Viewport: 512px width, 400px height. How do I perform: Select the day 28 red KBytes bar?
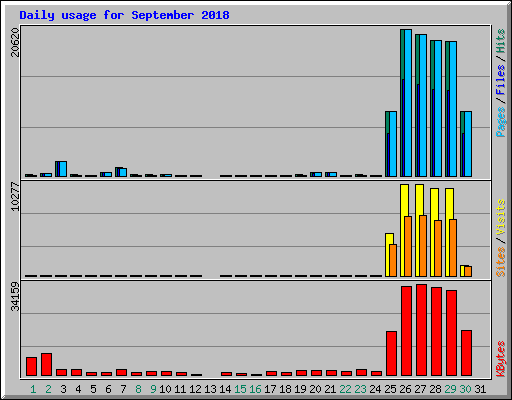coord(436,332)
